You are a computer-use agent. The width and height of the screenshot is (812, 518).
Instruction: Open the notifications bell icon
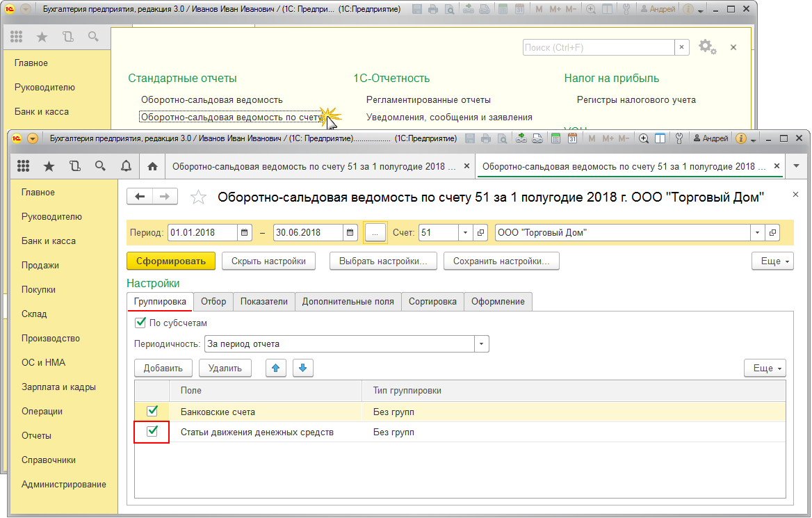[126, 166]
